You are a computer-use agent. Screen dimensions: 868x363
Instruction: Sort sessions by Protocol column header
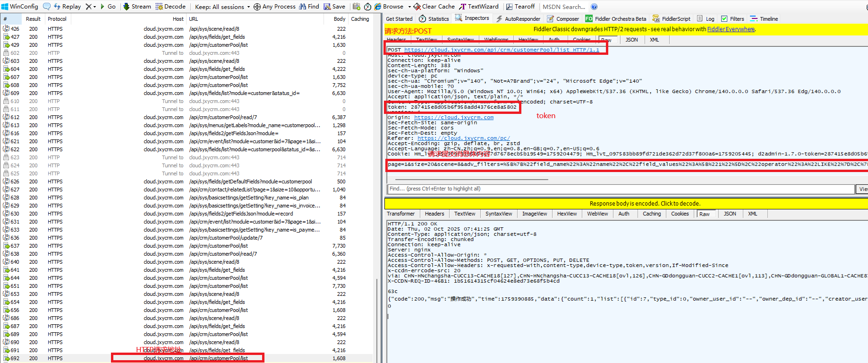(x=57, y=19)
